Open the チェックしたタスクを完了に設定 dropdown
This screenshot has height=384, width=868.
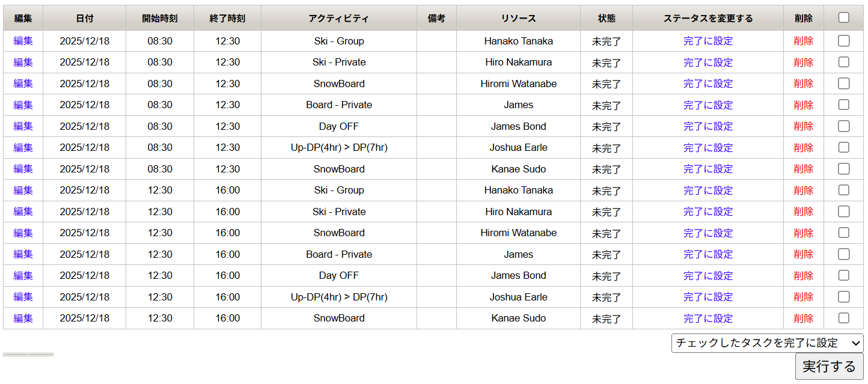pyautogui.click(x=767, y=343)
